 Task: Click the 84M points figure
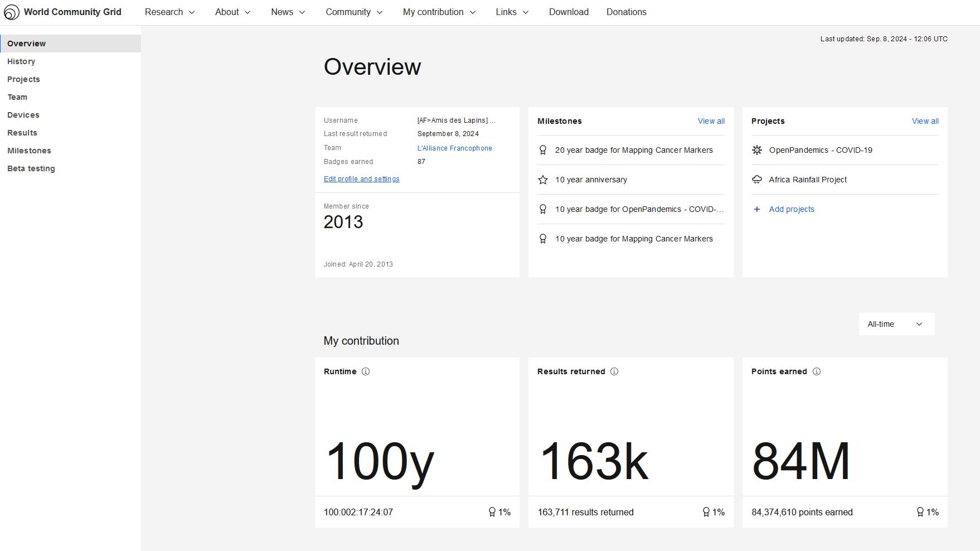click(801, 461)
